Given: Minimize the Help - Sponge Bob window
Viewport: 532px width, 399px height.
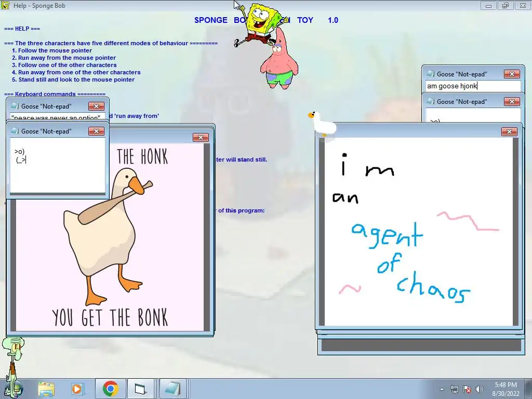Looking at the screenshot, I should (x=488, y=6).
